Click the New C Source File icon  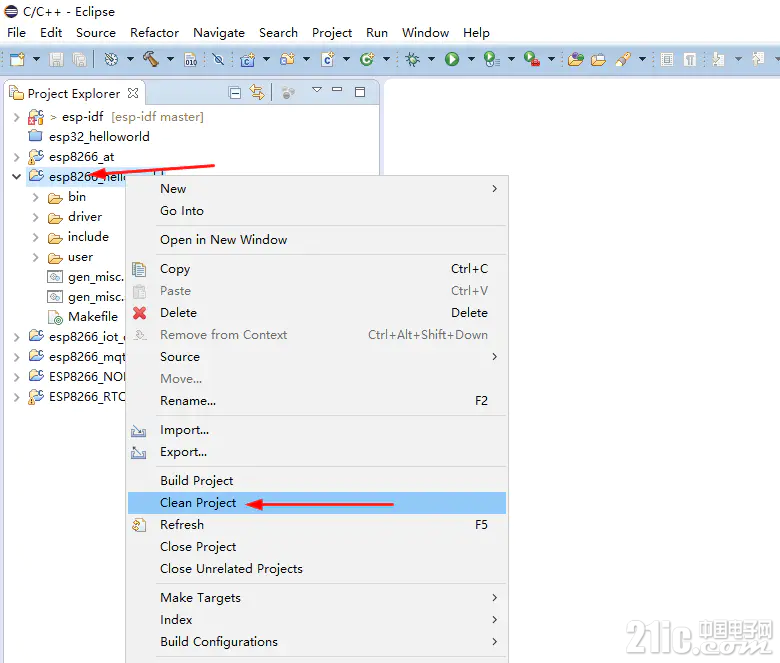[328, 60]
